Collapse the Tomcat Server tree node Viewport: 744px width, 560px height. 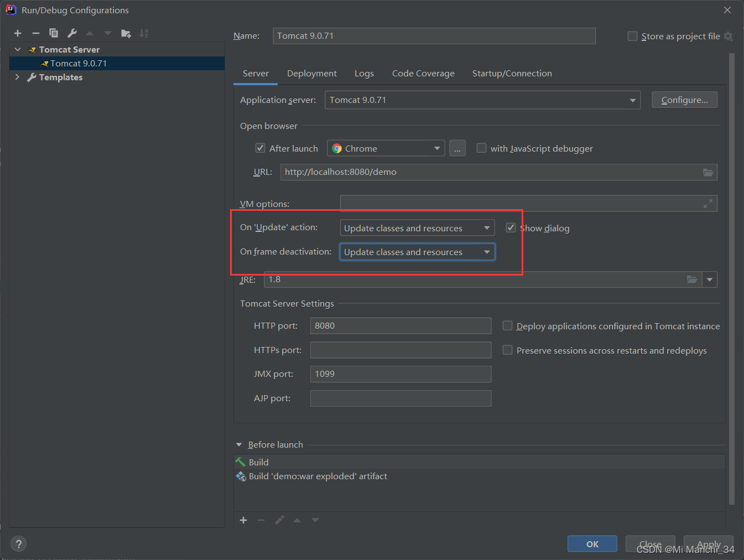(18, 49)
